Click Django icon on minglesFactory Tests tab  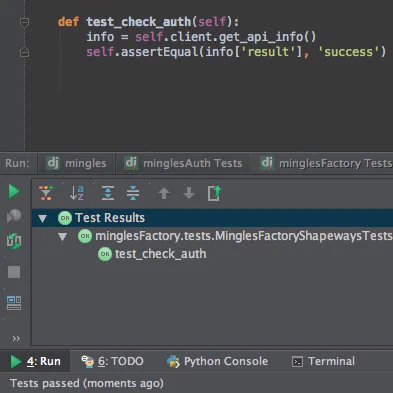tap(267, 163)
